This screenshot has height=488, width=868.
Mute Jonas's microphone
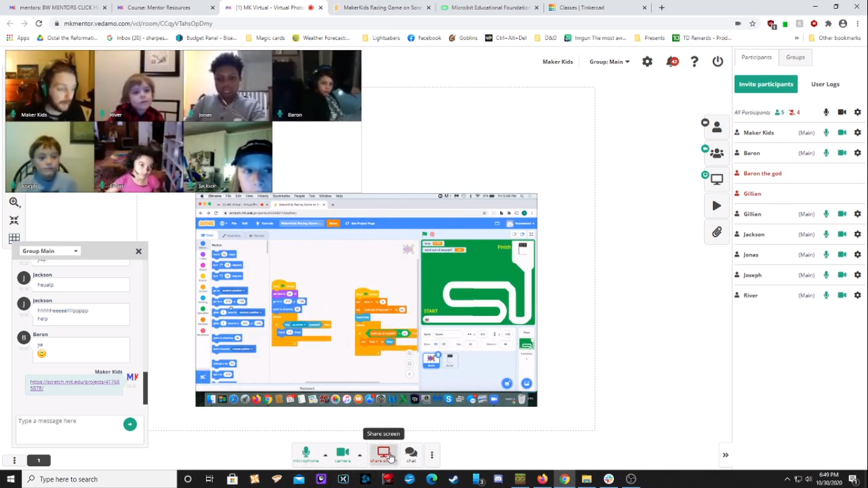pos(826,255)
